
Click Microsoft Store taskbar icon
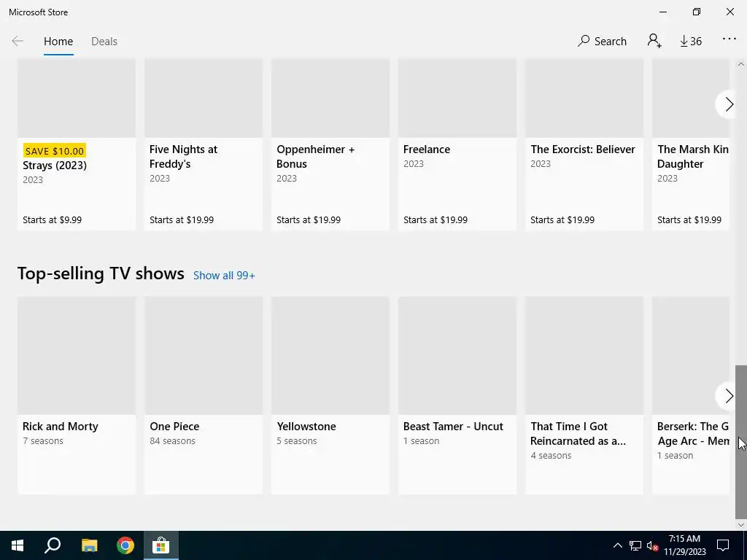pos(161,545)
